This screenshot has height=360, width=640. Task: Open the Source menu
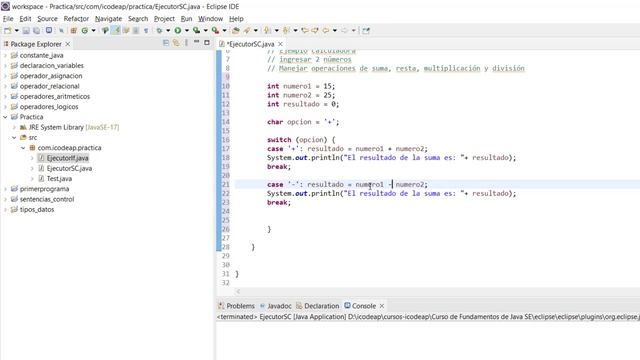47,19
